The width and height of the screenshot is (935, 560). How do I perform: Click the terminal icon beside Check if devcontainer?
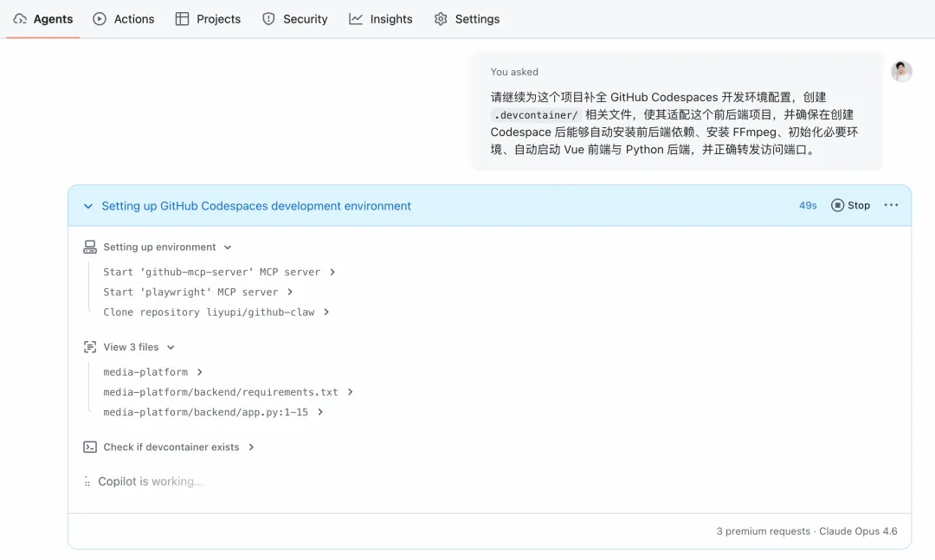tap(90, 447)
